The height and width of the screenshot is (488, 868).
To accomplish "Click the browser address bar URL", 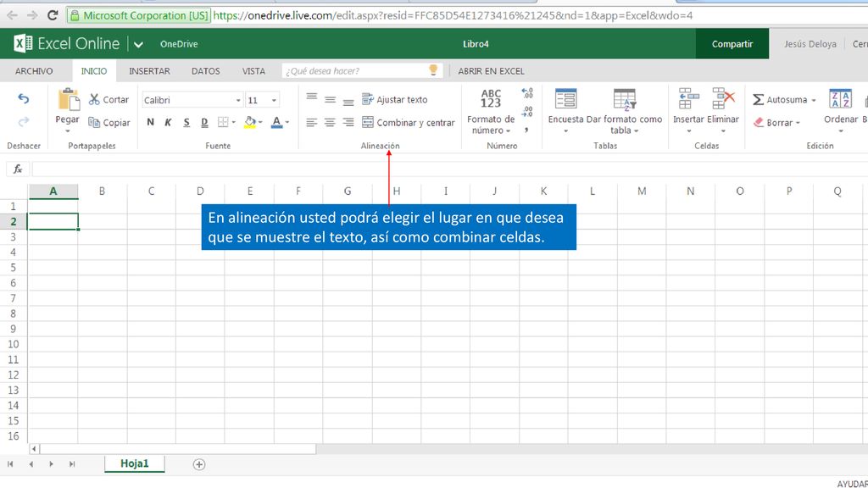I will [x=453, y=15].
